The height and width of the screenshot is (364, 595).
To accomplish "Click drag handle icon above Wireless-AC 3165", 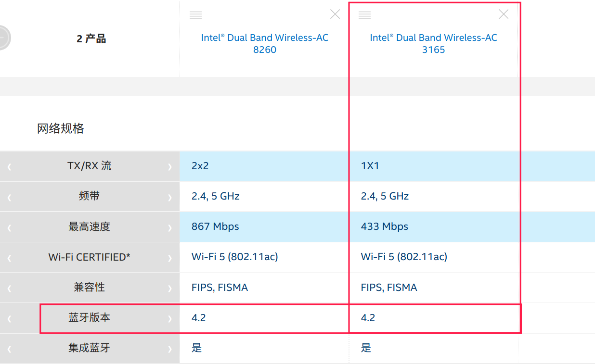I will coord(364,15).
